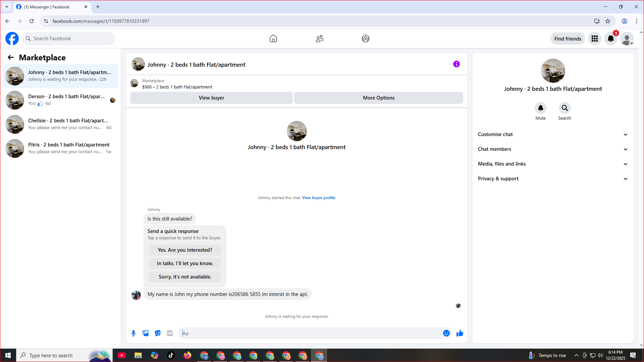Send a thumbs-up like

[x=460, y=333]
